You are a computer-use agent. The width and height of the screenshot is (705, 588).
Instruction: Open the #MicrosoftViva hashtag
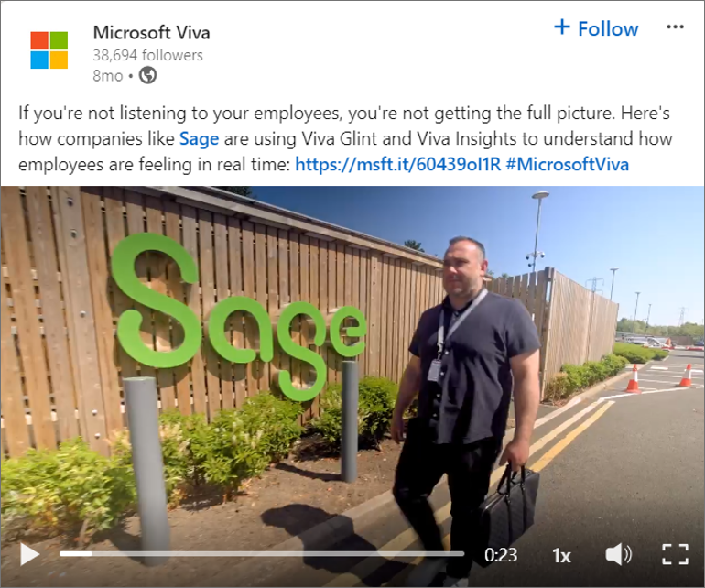click(567, 164)
